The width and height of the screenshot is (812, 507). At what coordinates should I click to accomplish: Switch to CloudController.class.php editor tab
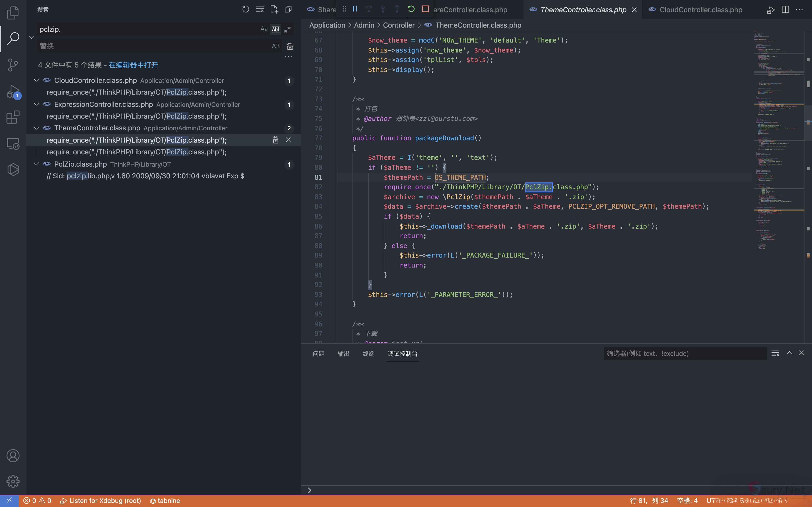(701, 10)
